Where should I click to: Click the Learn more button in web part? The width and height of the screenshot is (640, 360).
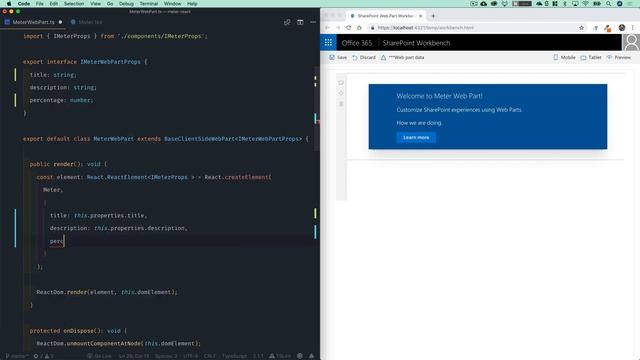(416, 138)
